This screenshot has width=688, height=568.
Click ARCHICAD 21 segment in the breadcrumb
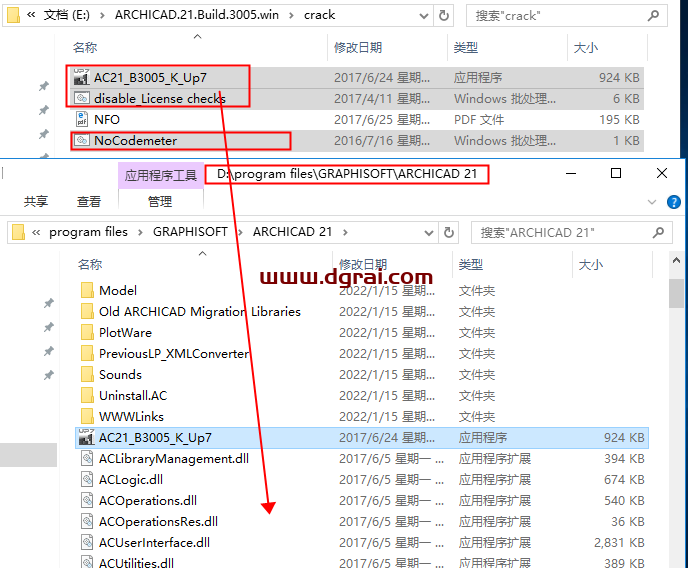(292, 232)
